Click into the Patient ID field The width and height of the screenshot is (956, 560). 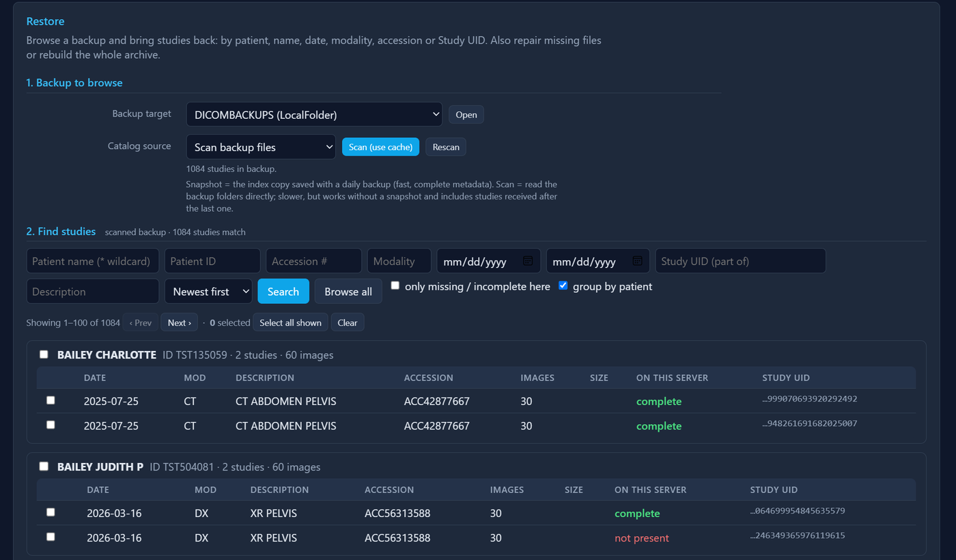point(212,261)
